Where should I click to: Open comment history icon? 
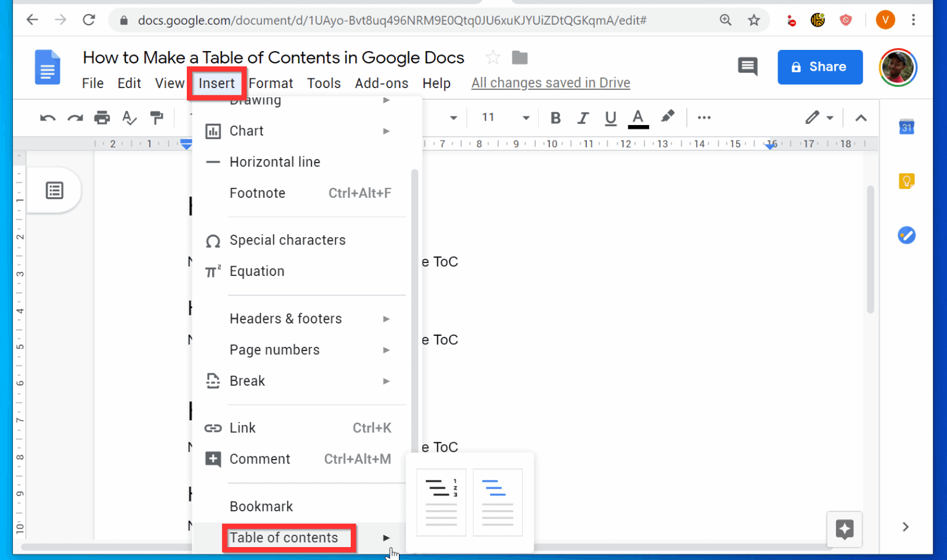tap(748, 67)
